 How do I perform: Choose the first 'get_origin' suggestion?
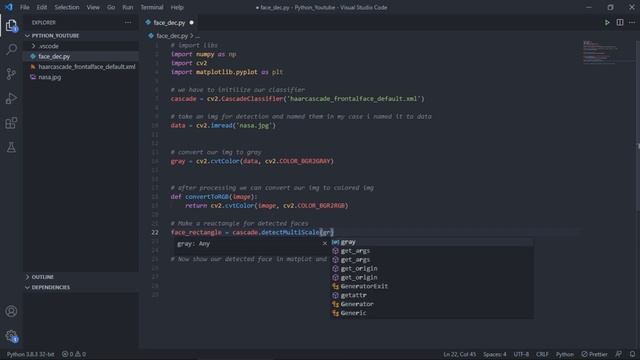[432, 269]
